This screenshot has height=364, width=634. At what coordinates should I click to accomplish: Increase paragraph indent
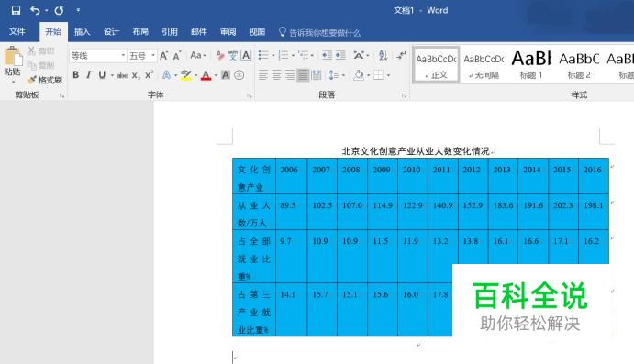(x=340, y=55)
